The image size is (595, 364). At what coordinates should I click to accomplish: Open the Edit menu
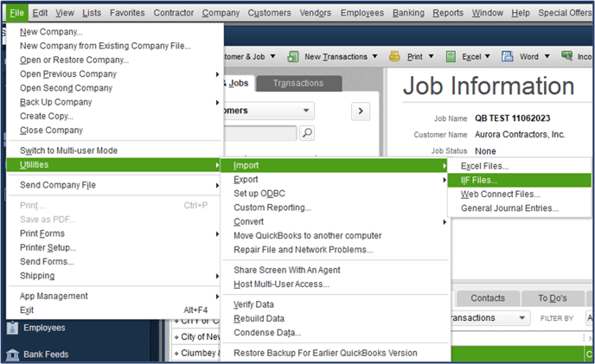(40, 13)
